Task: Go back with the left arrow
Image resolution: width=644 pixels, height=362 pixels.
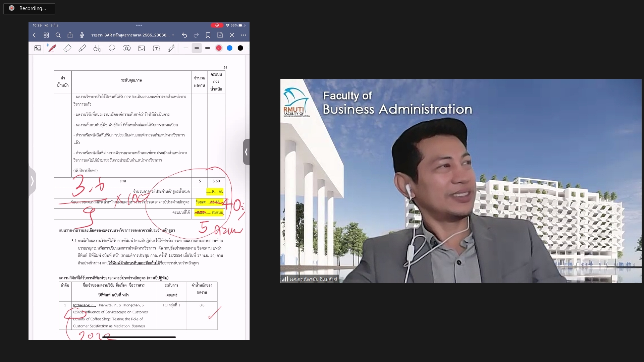Action: 34,35
